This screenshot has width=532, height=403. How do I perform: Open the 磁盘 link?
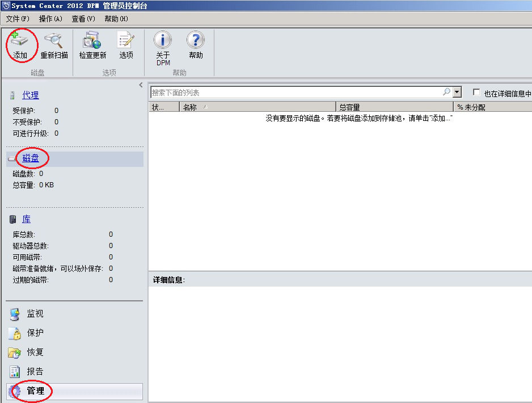[x=31, y=158]
